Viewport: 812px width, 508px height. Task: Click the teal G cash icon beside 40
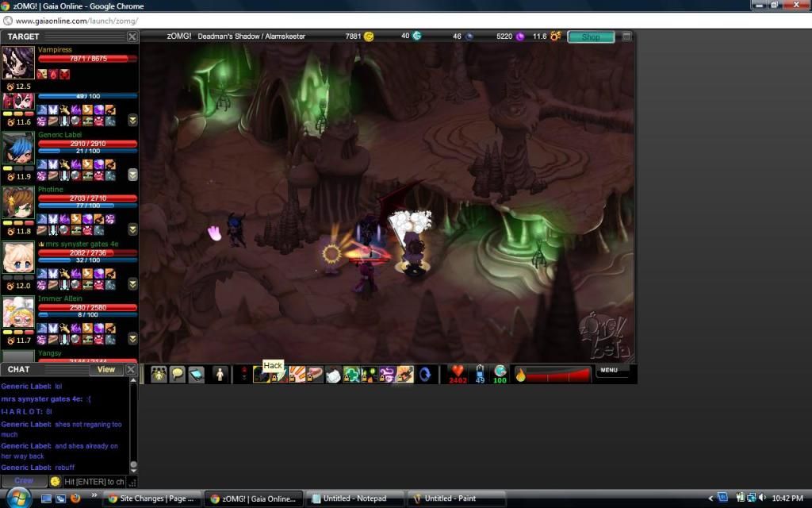click(x=417, y=36)
